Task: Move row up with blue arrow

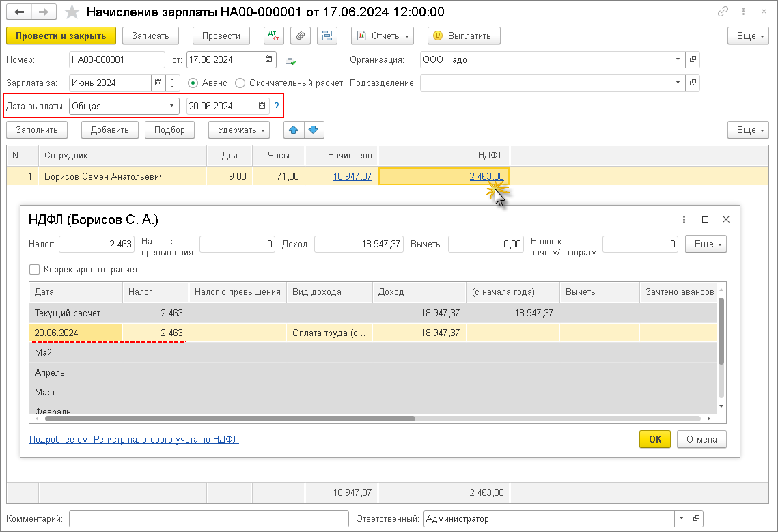Action: tap(293, 130)
